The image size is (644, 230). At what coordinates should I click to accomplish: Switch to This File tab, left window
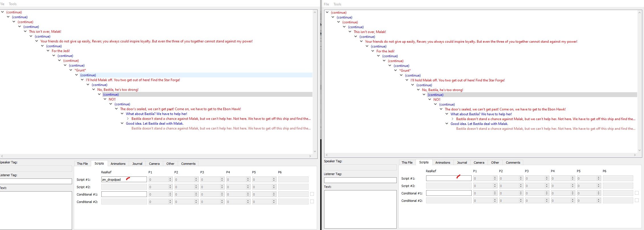tap(82, 164)
